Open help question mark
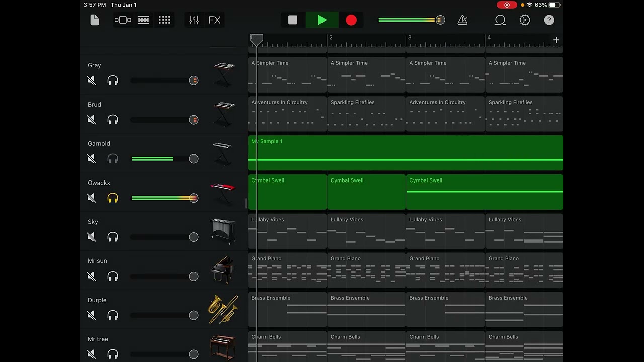This screenshot has height=362, width=644. point(549,20)
